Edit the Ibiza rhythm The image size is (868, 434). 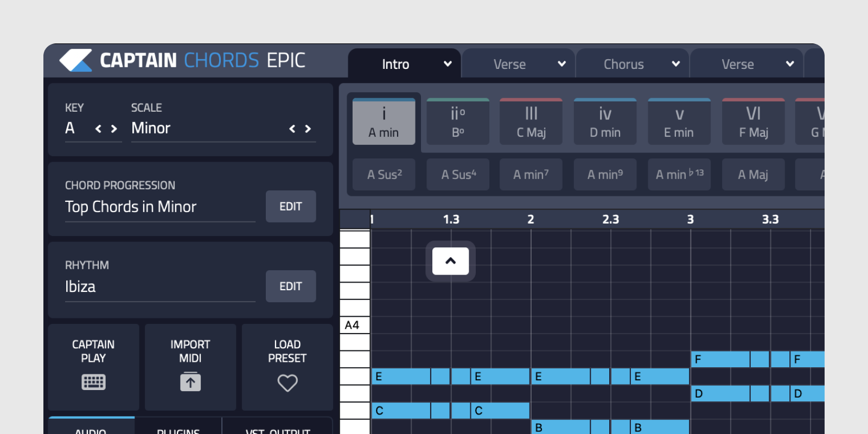(291, 286)
